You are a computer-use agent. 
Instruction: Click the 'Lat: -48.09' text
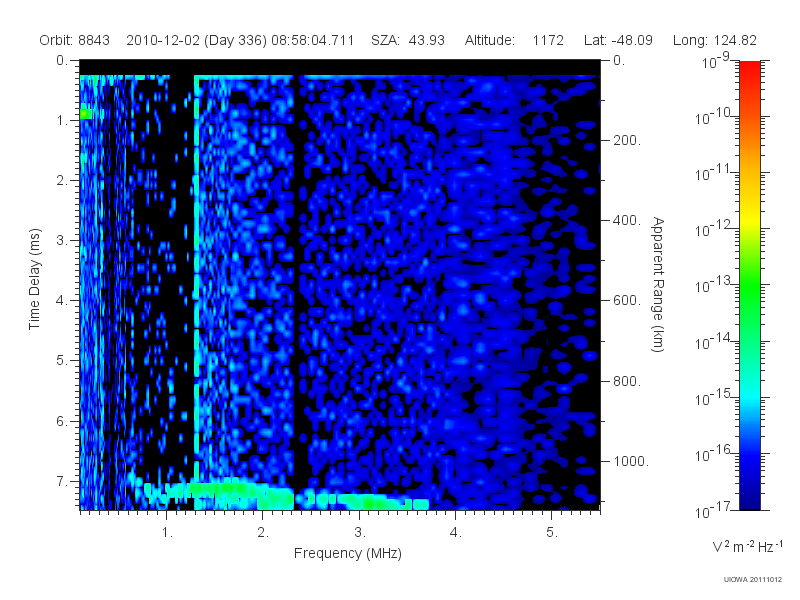pyautogui.click(x=618, y=40)
